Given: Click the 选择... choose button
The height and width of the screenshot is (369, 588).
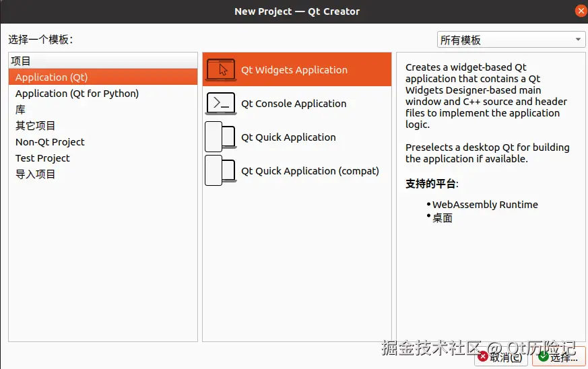Looking at the screenshot, I should [559, 357].
